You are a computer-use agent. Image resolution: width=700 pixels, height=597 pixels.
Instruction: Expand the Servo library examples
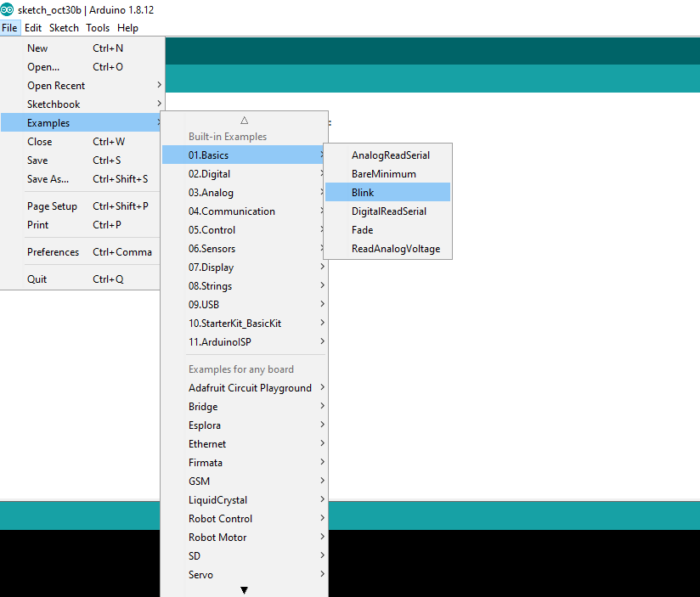pos(244,575)
